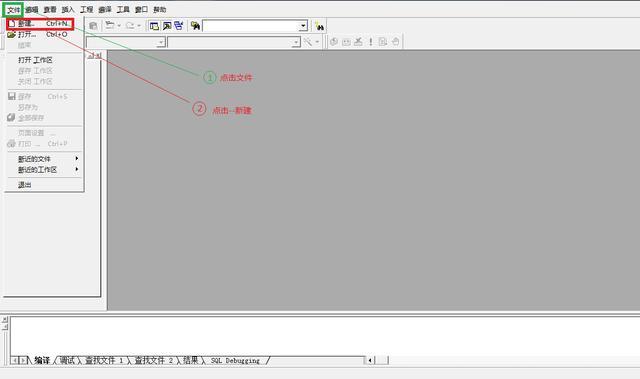640x379 pixels.
Task: Click the Find in Files binoculars icon
Action: [x=195, y=26]
